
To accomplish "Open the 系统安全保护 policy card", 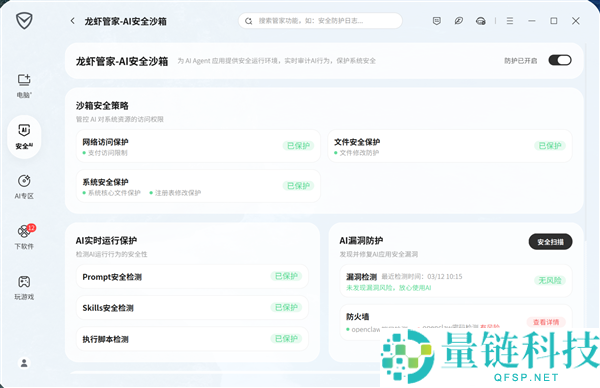I will point(198,186).
